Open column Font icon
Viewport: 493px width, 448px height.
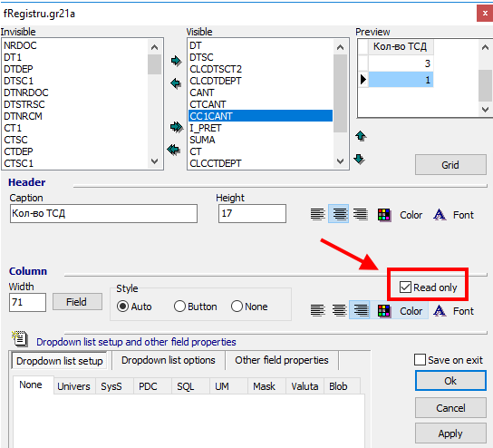[x=440, y=311]
